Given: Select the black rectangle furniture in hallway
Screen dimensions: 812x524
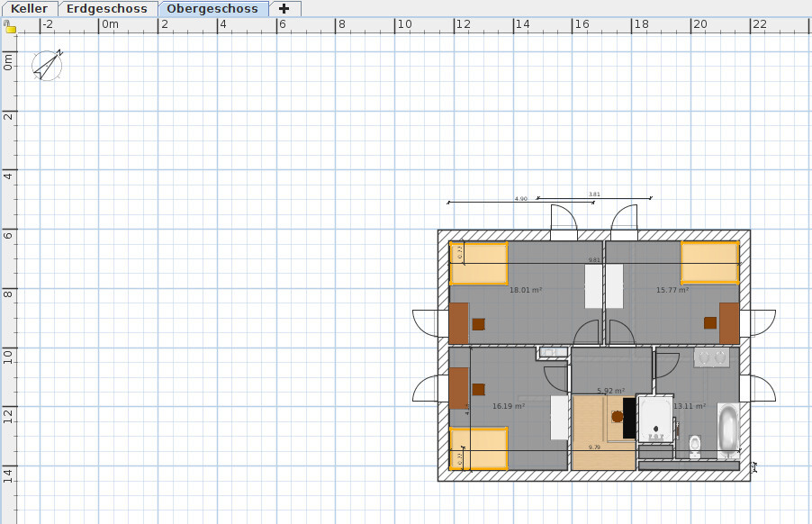Looking at the screenshot, I should tap(629, 418).
